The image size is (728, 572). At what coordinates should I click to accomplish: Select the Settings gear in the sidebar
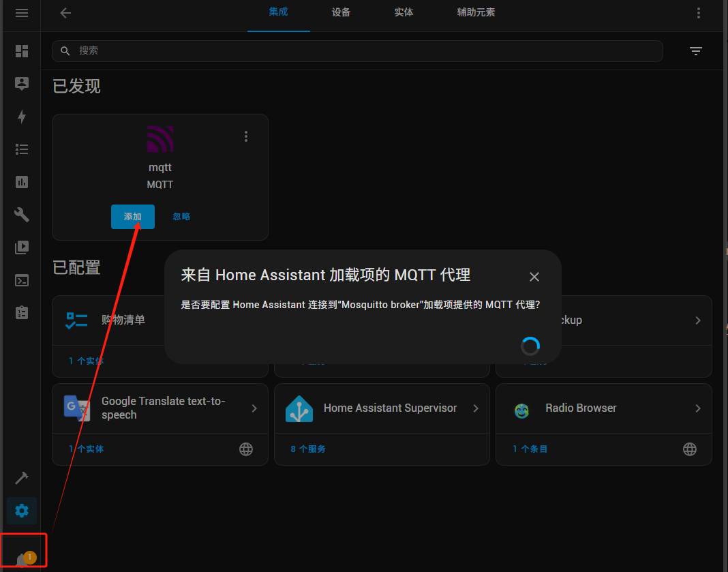[22, 510]
